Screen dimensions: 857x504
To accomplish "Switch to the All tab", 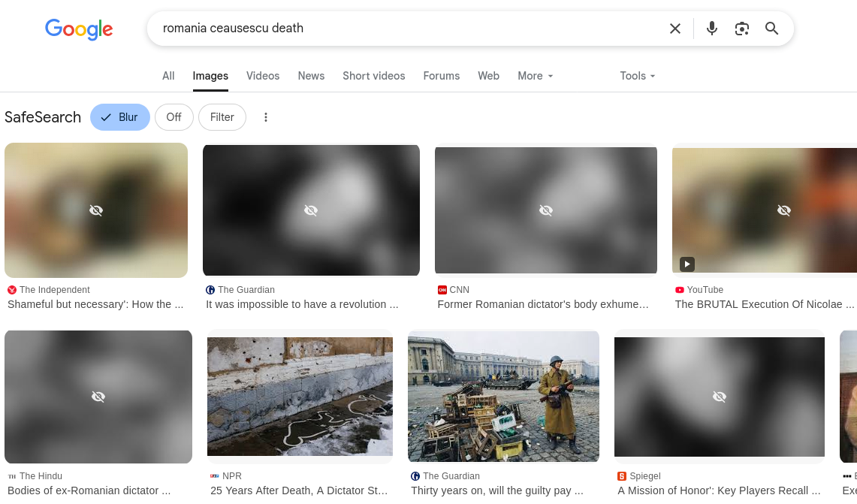I will (168, 76).
